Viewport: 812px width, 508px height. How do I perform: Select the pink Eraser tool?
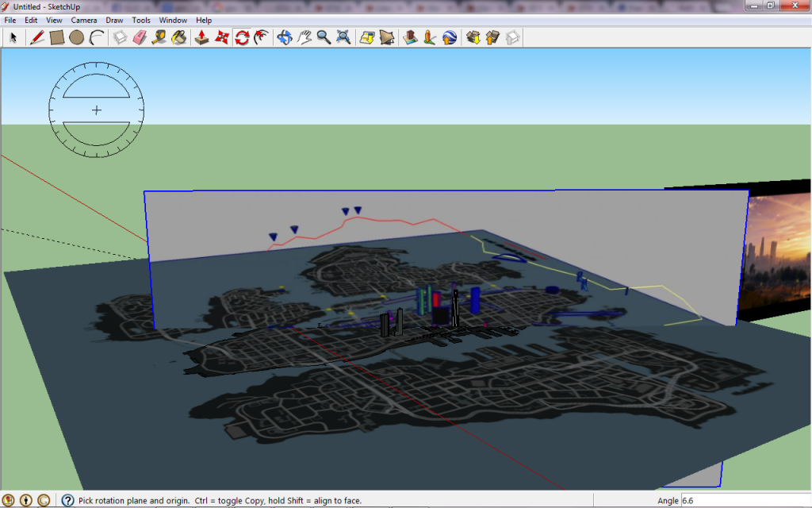(140, 37)
